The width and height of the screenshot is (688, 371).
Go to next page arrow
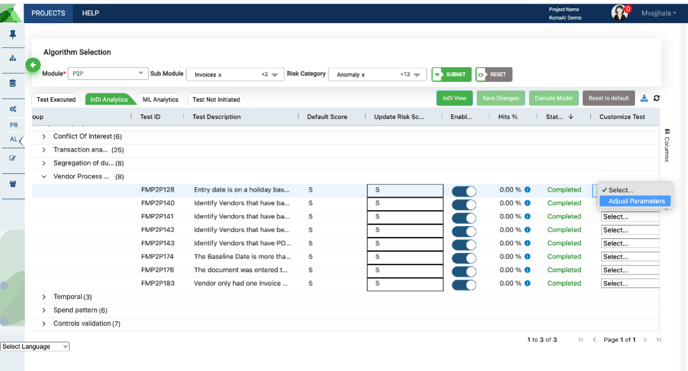point(645,339)
